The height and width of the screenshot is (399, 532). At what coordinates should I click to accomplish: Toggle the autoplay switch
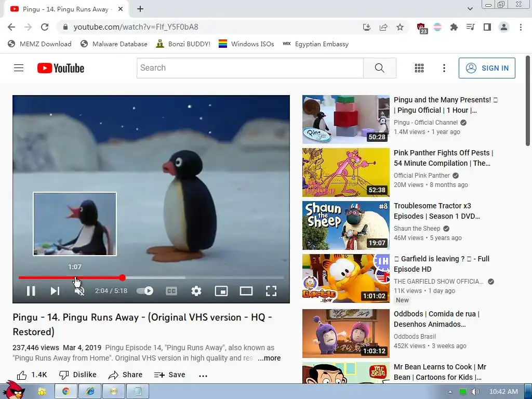pyautogui.click(x=145, y=291)
